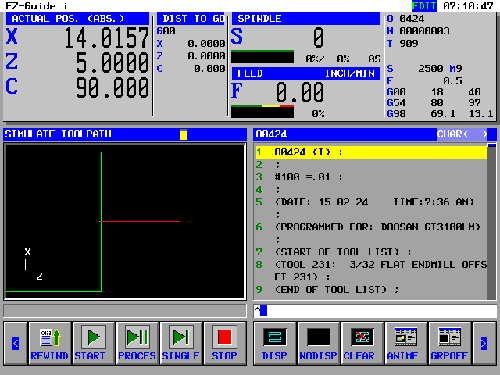Clear the drawn tool path with CLEAR
500x375 pixels.
coord(362,343)
